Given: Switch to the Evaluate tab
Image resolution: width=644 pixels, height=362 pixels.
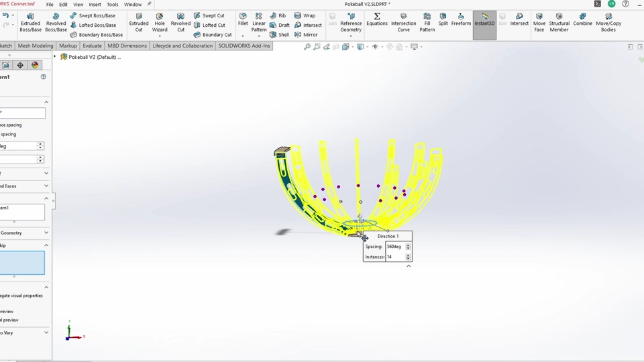Looking at the screenshot, I should point(92,46).
